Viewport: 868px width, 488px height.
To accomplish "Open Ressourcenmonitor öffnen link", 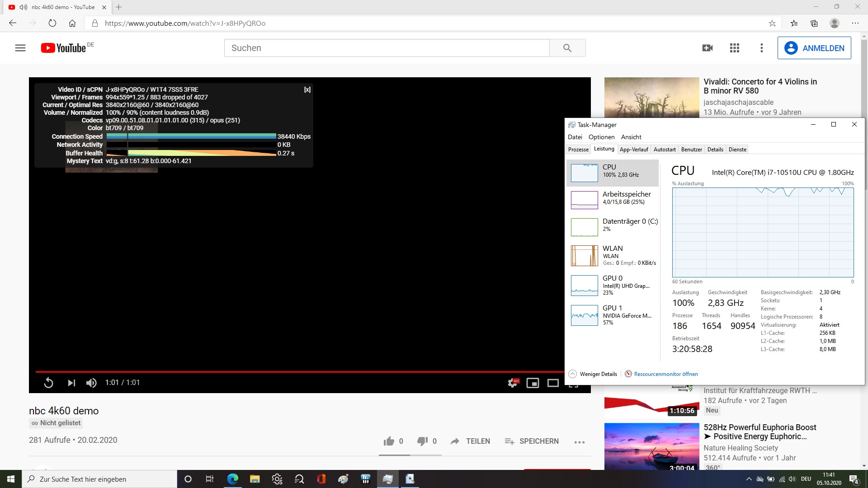I will click(665, 374).
